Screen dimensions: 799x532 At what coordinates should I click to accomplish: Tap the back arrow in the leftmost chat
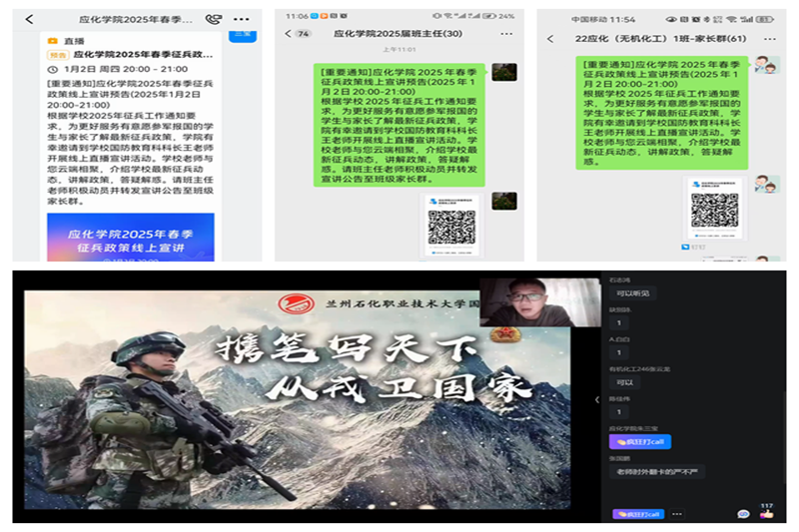pos(29,19)
